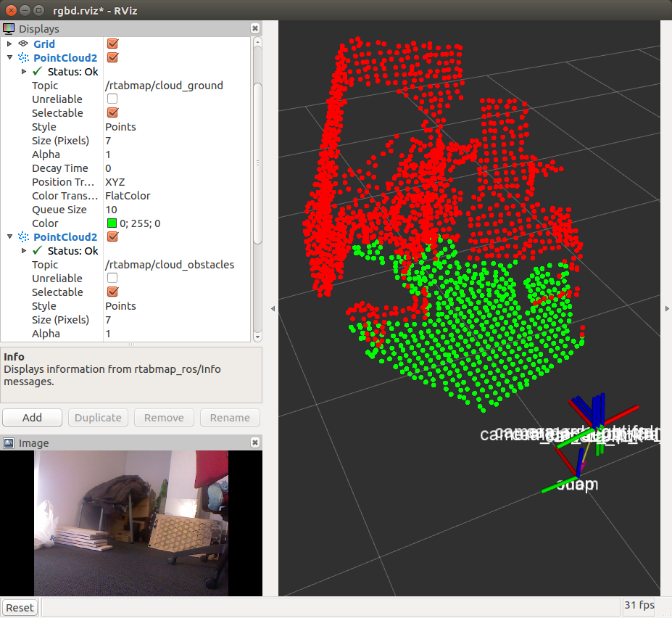Image resolution: width=672 pixels, height=618 pixels.
Task: Click the /rtabmap/cloud_ground topic field
Action: click(x=164, y=86)
